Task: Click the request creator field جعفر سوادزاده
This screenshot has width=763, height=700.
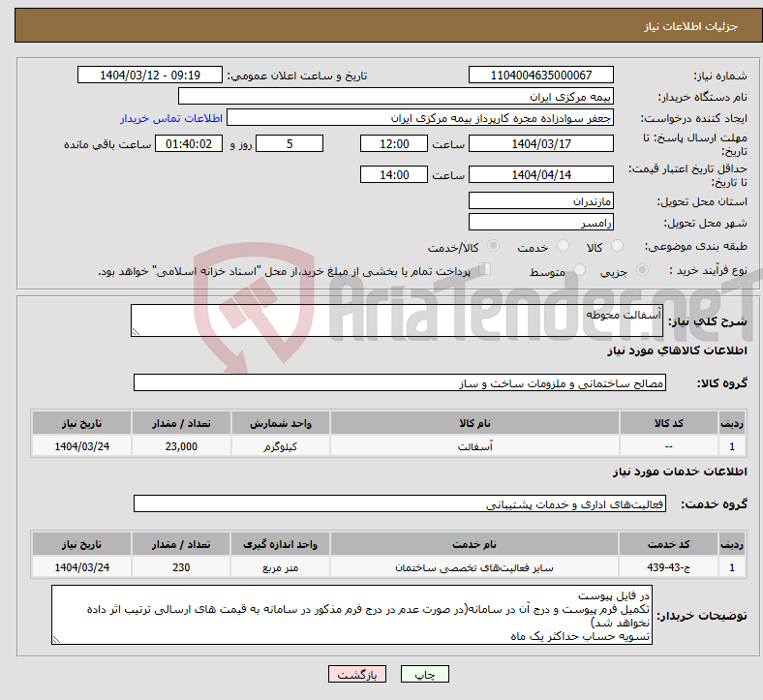Action: [420, 118]
